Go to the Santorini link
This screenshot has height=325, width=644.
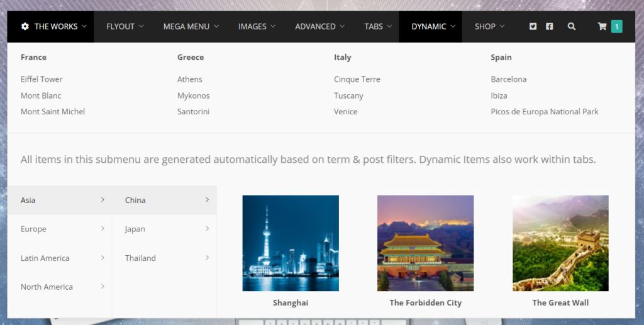194,112
